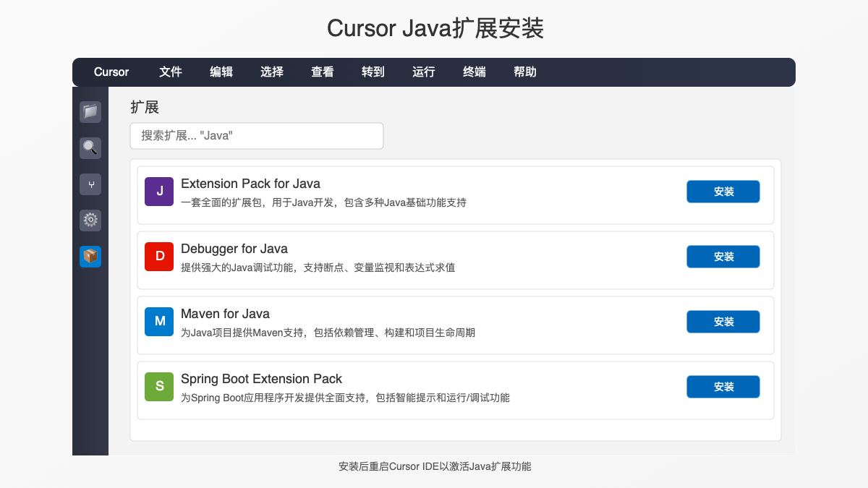Install Spring Boot Extension Pack
Screen dimensions: 868x488
pos(723,387)
